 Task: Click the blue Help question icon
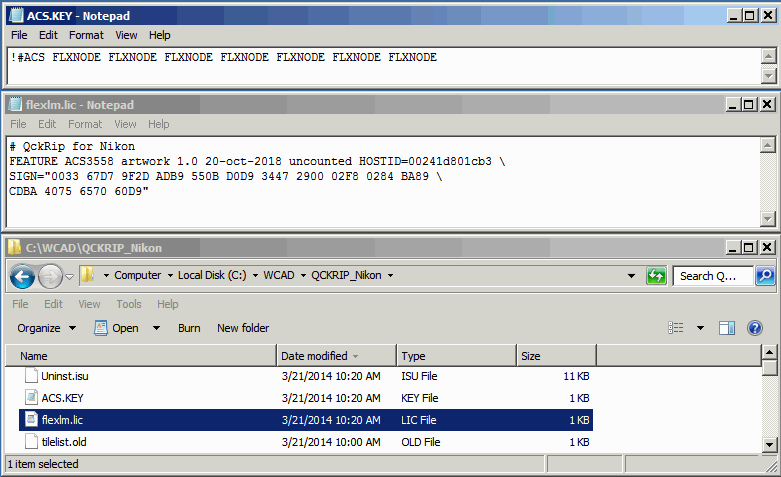pos(755,328)
